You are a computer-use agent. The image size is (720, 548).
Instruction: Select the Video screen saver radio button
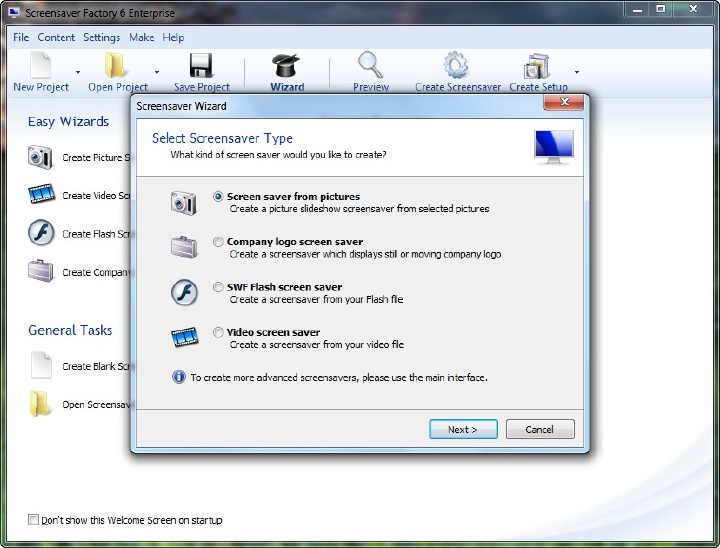tap(219, 333)
